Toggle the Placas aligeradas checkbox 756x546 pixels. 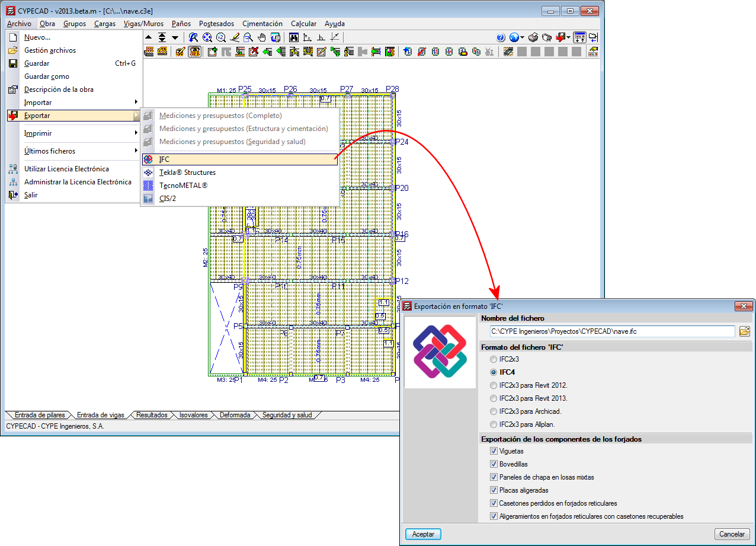pyautogui.click(x=494, y=490)
